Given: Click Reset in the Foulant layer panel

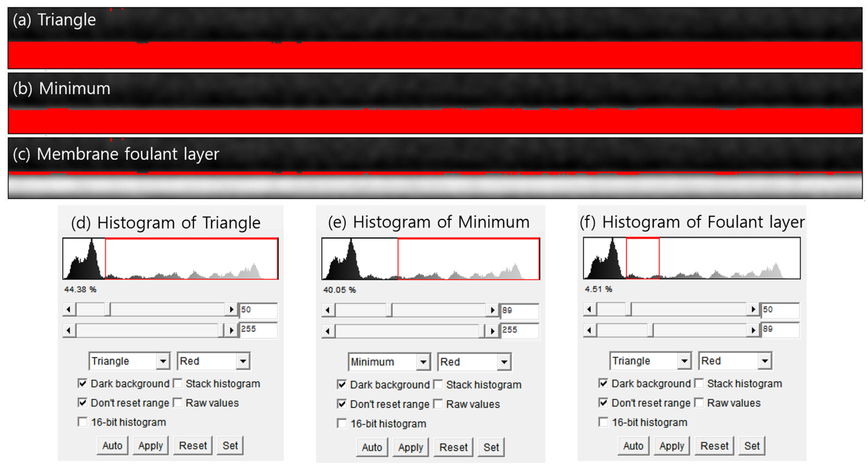Looking at the screenshot, I should click(x=714, y=446).
